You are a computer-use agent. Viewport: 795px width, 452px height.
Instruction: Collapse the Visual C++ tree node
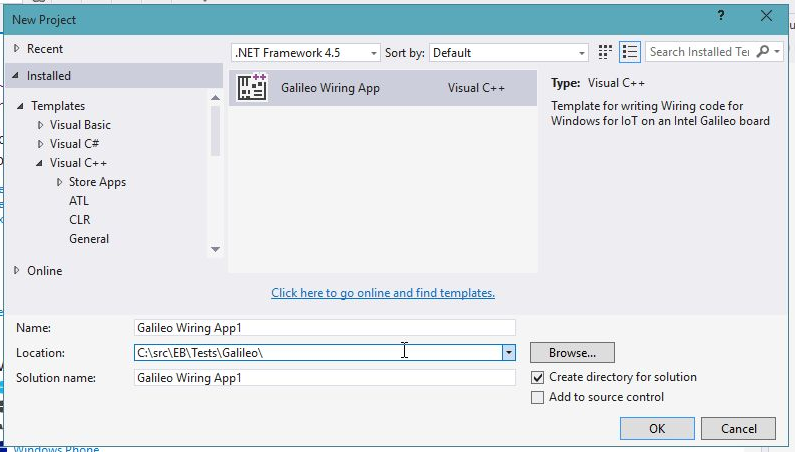click(41, 163)
